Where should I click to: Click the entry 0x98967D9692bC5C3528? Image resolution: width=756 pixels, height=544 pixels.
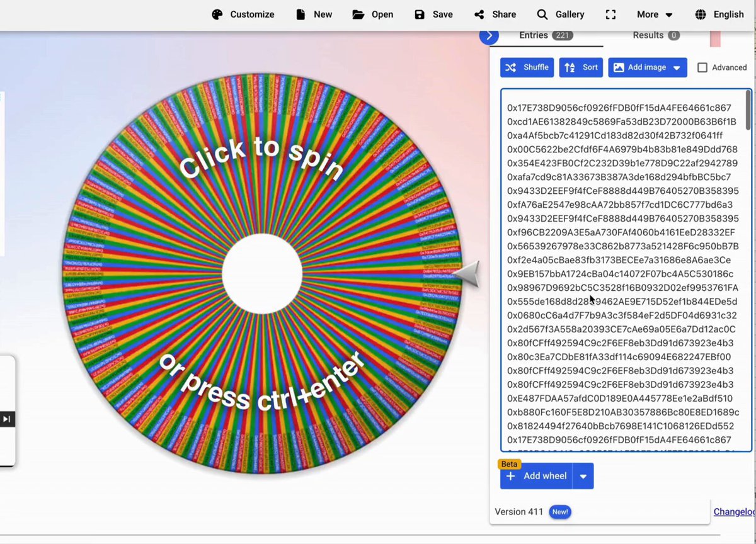[x=622, y=288]
